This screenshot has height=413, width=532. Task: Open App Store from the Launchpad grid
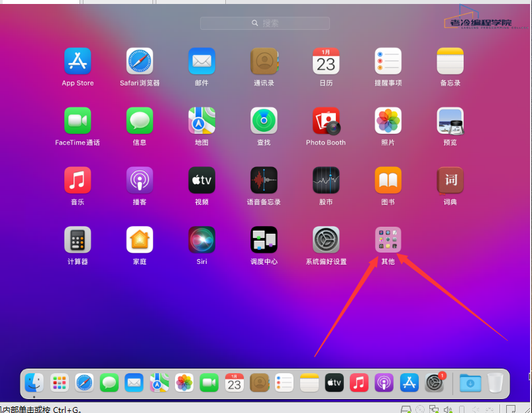point(78,61)
